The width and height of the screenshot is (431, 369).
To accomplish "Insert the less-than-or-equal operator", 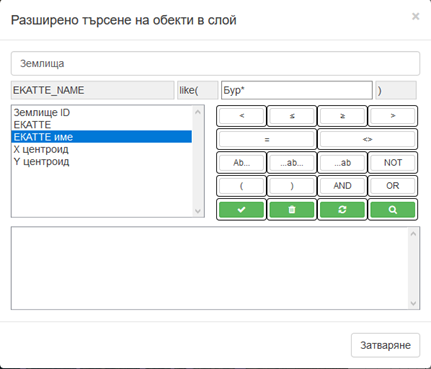I will click(292, 116).
